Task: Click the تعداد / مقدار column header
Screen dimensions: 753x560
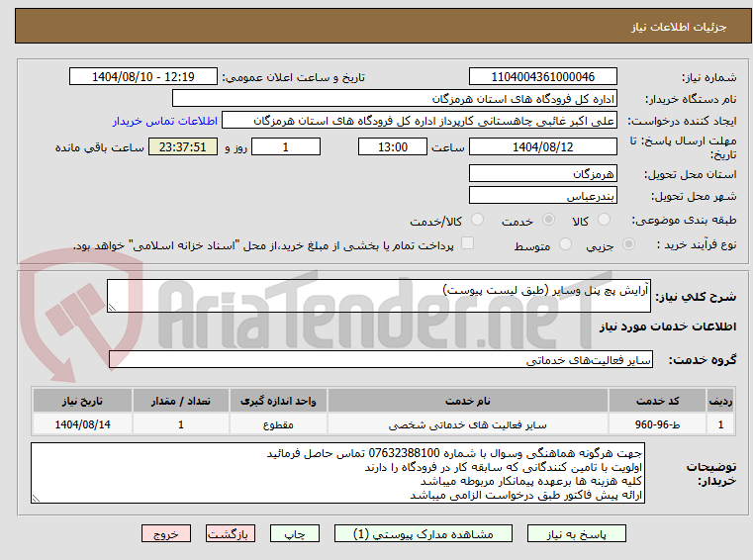Action: click(180, 401)
